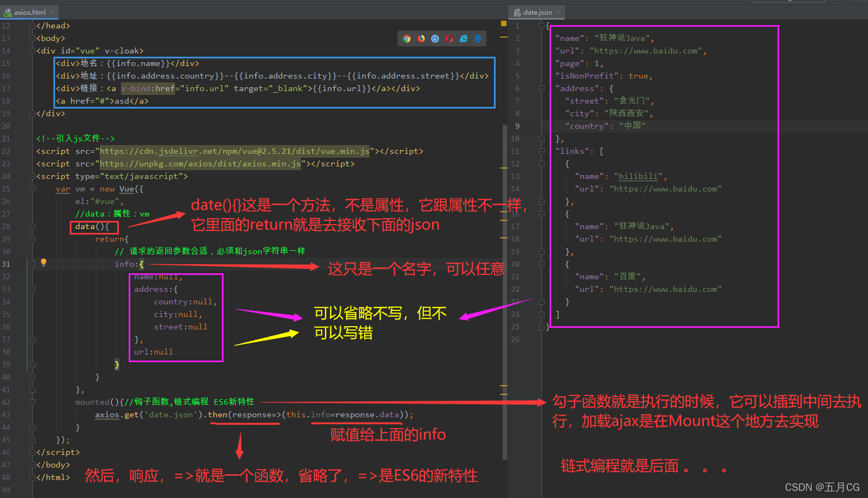Collapse the </head> fold marker
The image size is (868, 498).
32,26
